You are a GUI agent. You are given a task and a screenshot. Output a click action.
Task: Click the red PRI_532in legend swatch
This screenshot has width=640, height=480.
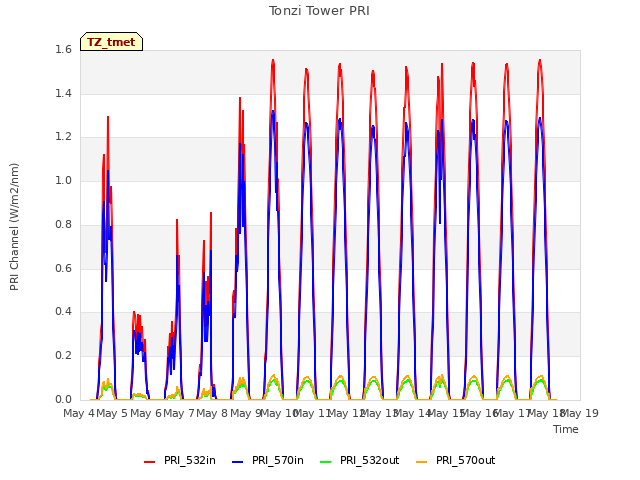[x=149, y=462]
